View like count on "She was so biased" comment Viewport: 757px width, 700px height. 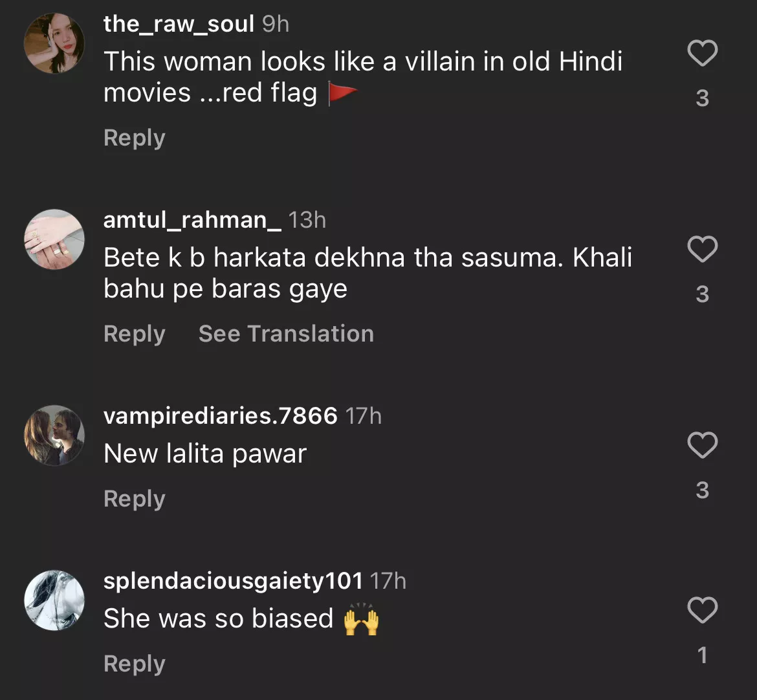click(x=702, y=655)
